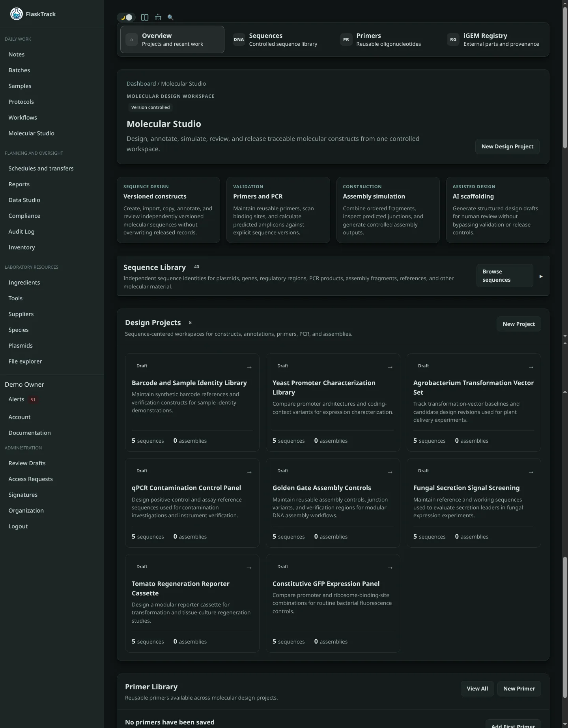Click the Alerts link in the sidebar

[16, 399]
